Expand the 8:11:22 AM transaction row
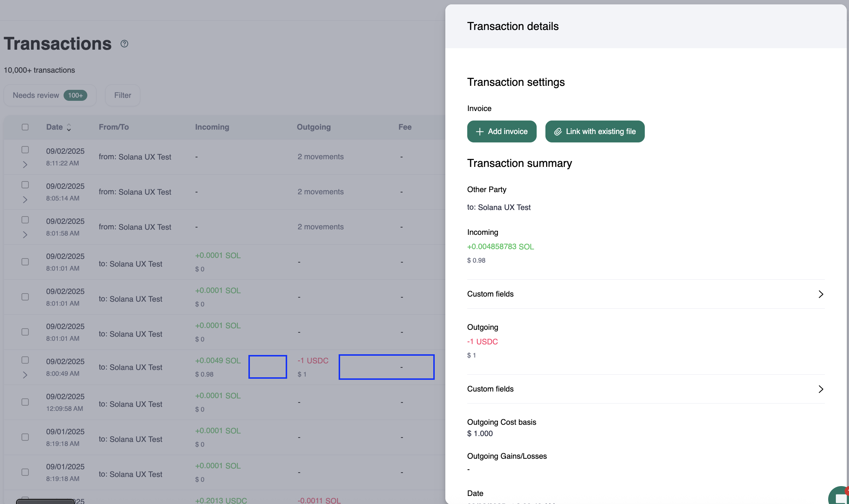This screenshot has height=504, width=849. [x=25, y=165]
